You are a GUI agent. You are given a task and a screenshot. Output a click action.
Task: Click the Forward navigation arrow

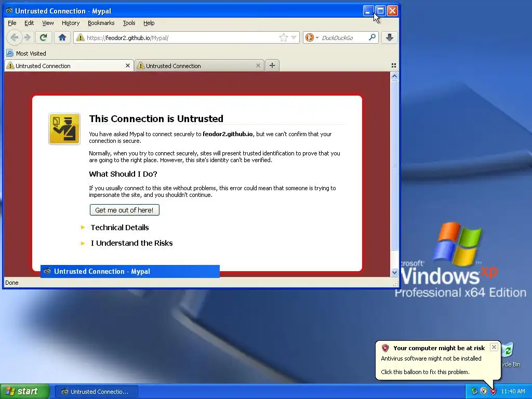pos(28,37)
